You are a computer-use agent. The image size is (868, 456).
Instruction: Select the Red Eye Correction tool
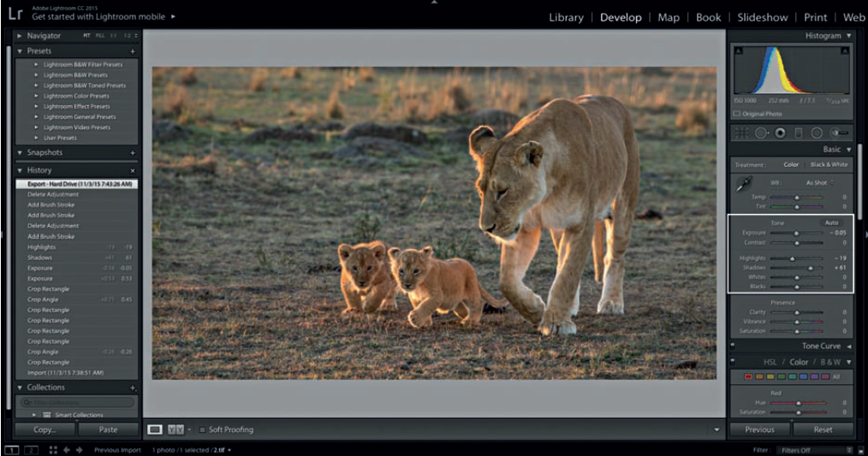[x=780, y=133]
